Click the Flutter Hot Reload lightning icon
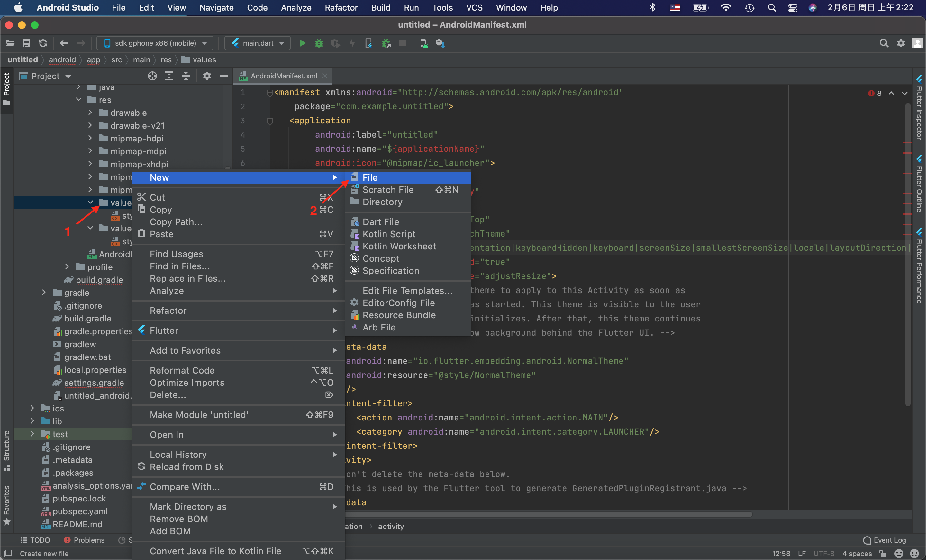 pos(352,43)
